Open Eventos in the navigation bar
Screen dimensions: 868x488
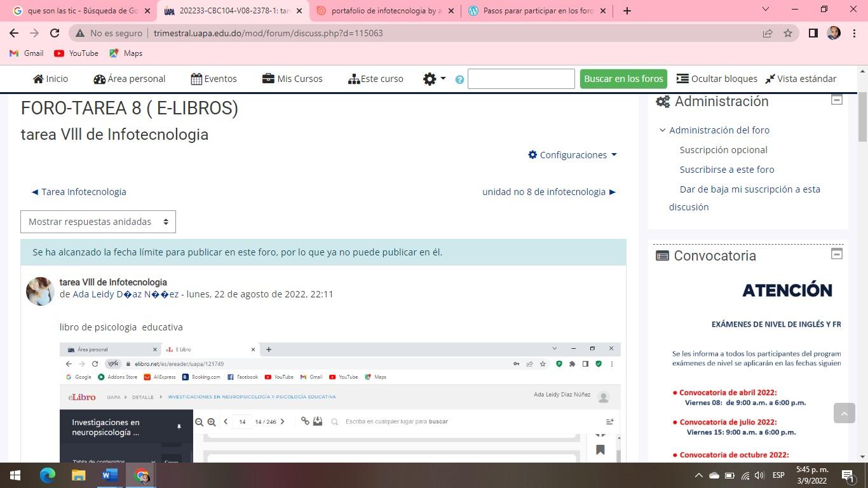[214, 79]
